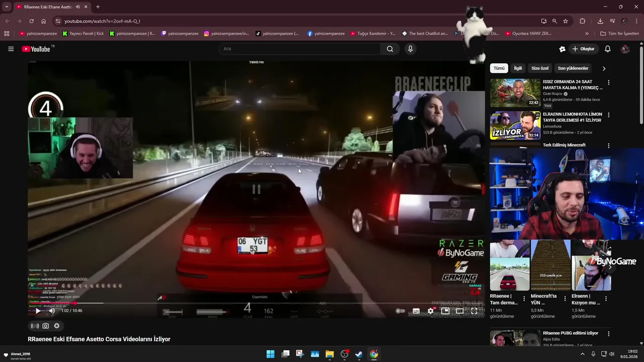Screen dimensions: 644x362
Task: Open the YouTube hamburger guide menu
Action: [x=11, y=49]
